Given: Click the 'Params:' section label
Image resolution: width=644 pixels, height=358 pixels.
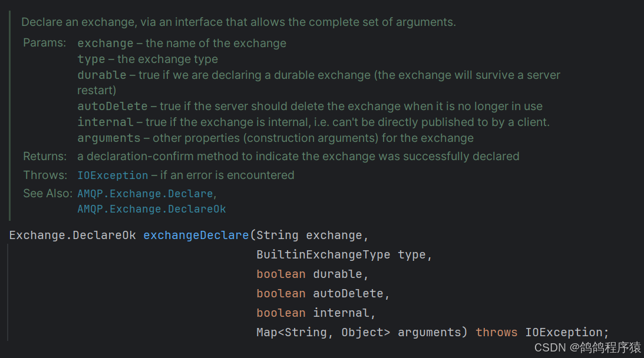Looking at the screenshot, I should pos(44,43).
